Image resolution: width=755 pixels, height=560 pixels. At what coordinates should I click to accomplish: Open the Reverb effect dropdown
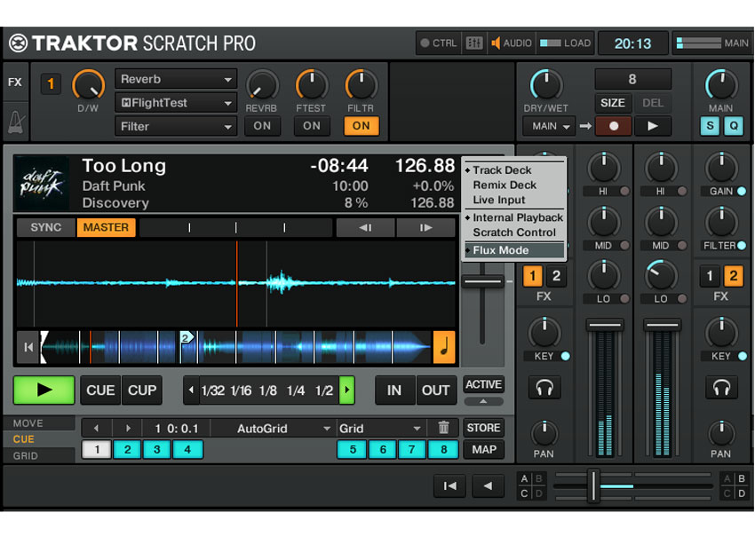(176, 79)
